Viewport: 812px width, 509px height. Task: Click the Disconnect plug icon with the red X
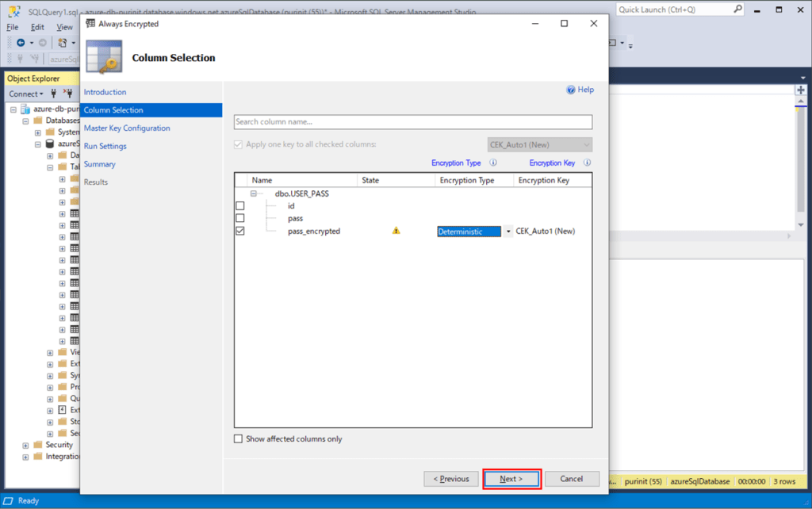pyautogui.click(x=68, y=94)
